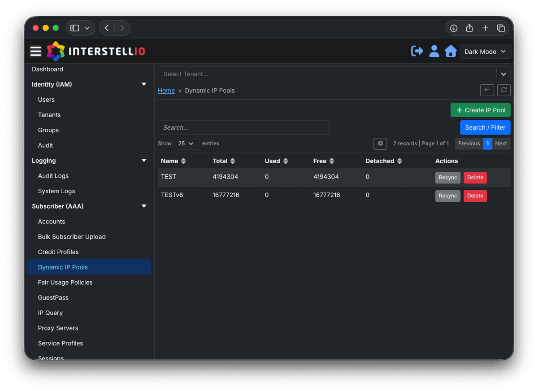The width and height of the screenshot is (538, 392).
Task: Collapse the Identity (IAM) section
Action: pyautogui.click(x=144, y=84)
